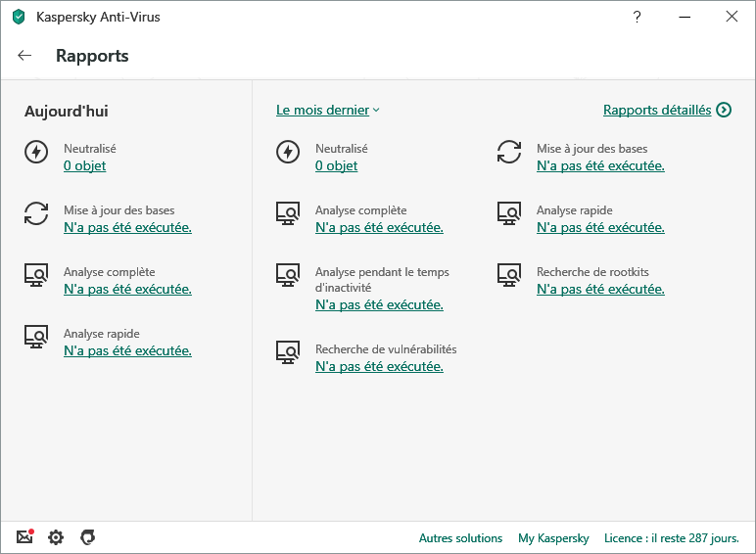The image size is (756, 554).
Task: Click the help question mark icon
Action: click(637, 17)
